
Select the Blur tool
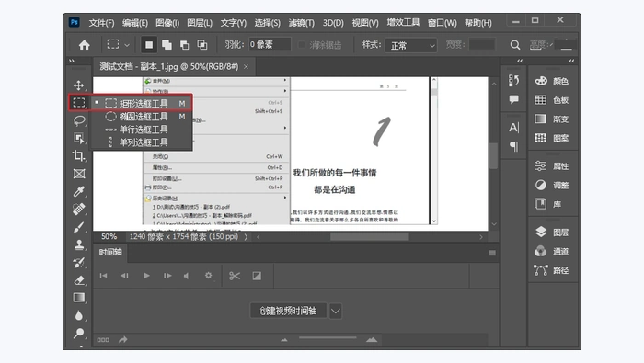(79, 315)
